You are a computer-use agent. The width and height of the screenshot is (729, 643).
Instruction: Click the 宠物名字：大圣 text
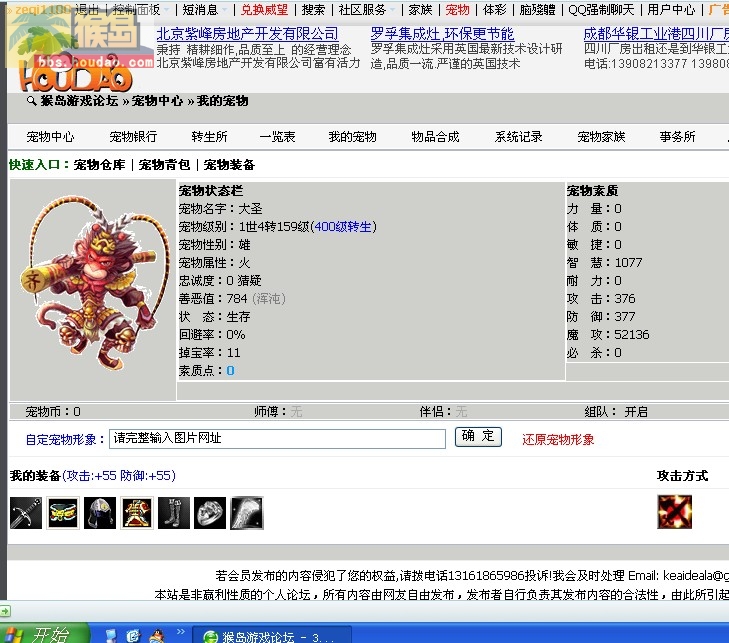pos(221,209)
